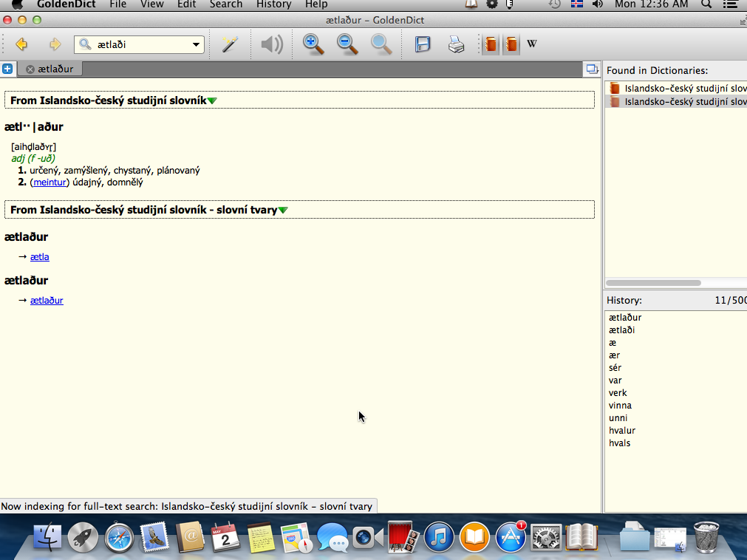This screenshot has height=560, width=747.
Task: Select first dictionary in Found in Dictionaries
Action: [x=676, y=89]
